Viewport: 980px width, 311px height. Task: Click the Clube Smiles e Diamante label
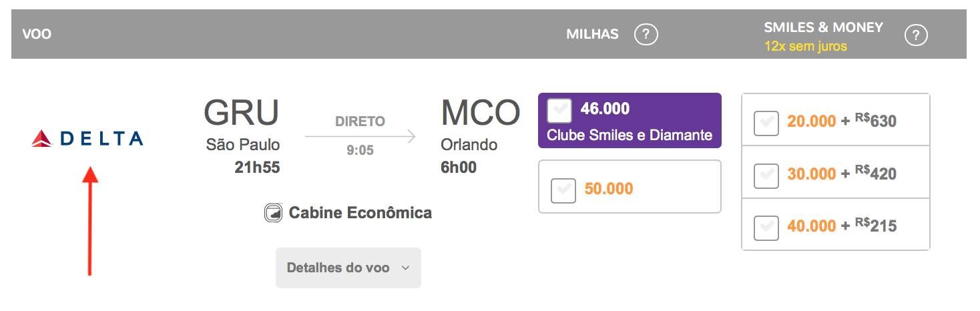coord(630,135)
